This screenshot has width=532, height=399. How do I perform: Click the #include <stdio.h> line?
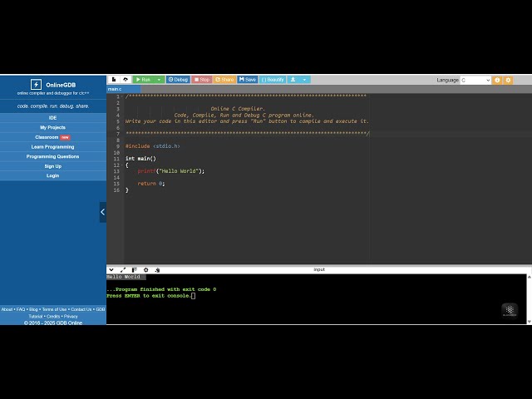pos(153,146)
